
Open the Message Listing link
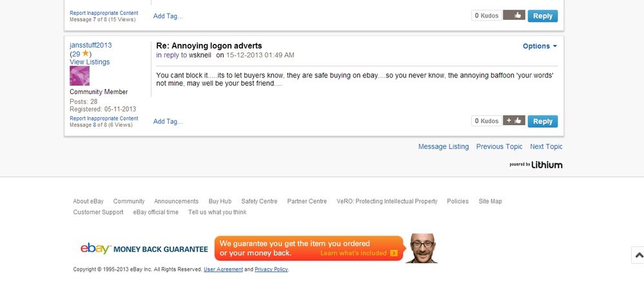pyautogui.click(x=443, y=146)
